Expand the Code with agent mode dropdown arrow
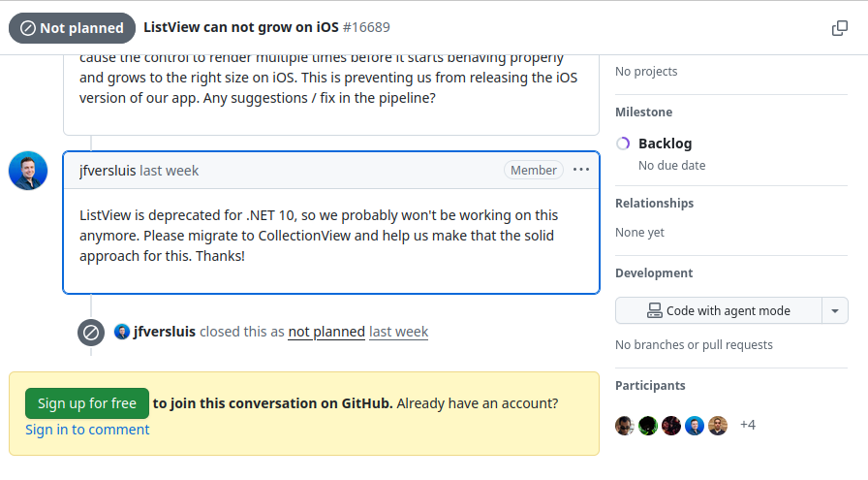Viewport: 868px width, 480px height. coord(835,310)
